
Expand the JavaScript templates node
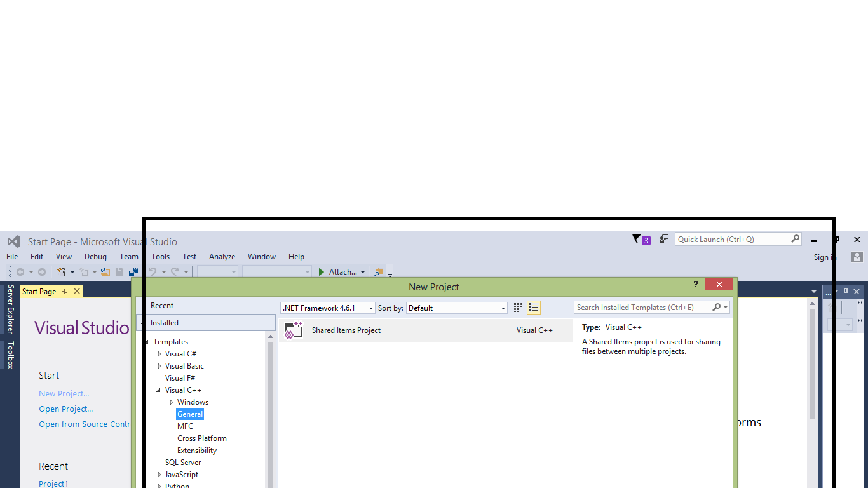[x=159, y=475]
